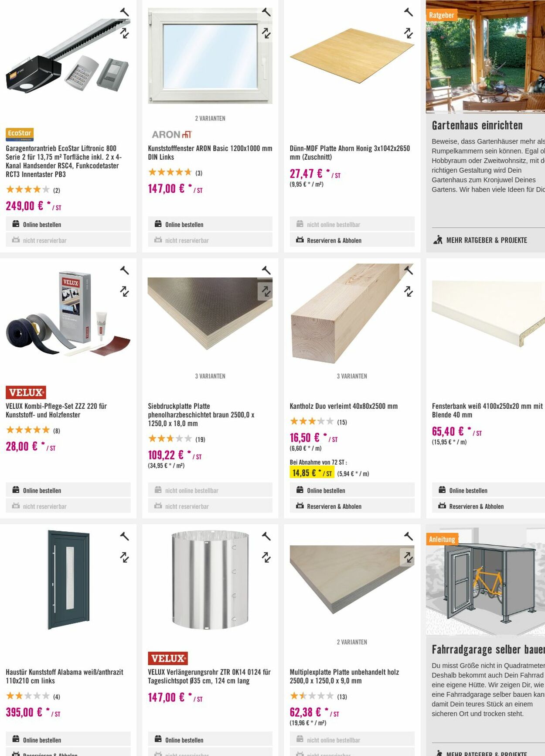
Task: Click the package icon beside Online bestellen
Action: 16,223
